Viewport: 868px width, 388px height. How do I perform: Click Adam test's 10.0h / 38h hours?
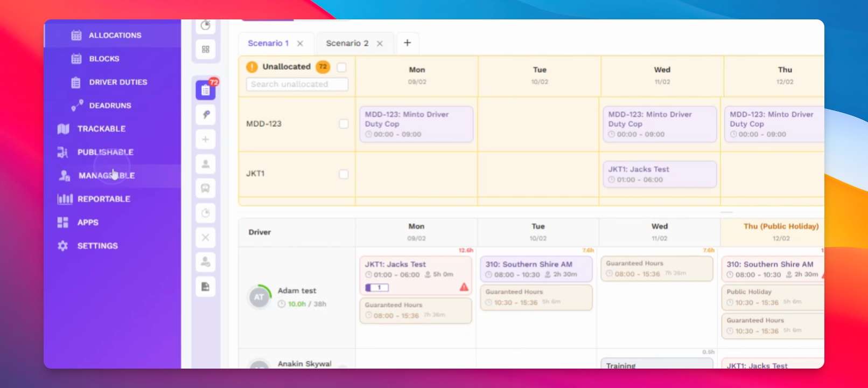[x=302, y=304]
